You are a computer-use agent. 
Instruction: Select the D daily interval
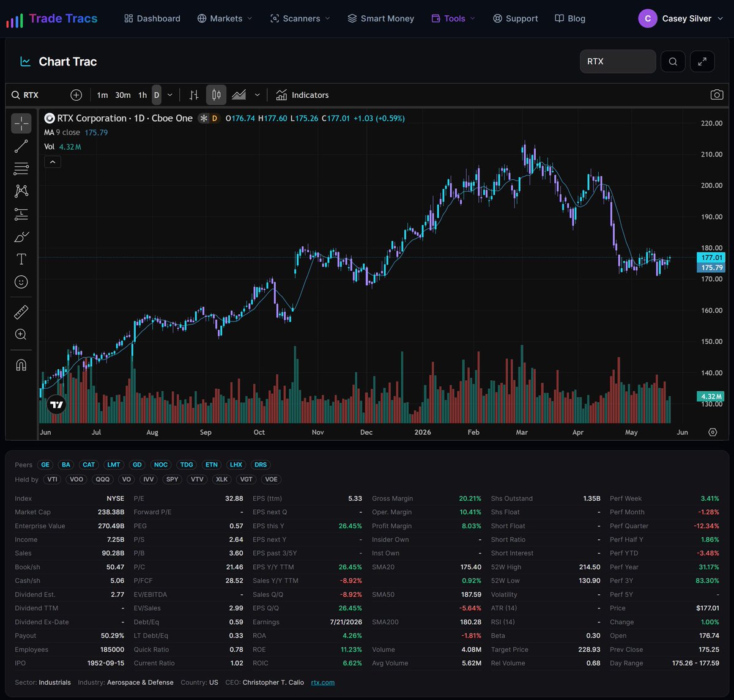[157, 95]
